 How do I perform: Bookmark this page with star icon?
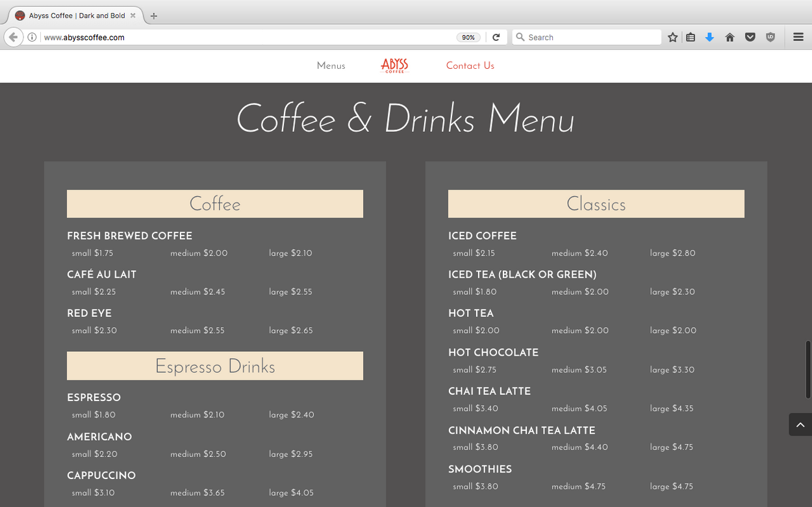point(673,38)
